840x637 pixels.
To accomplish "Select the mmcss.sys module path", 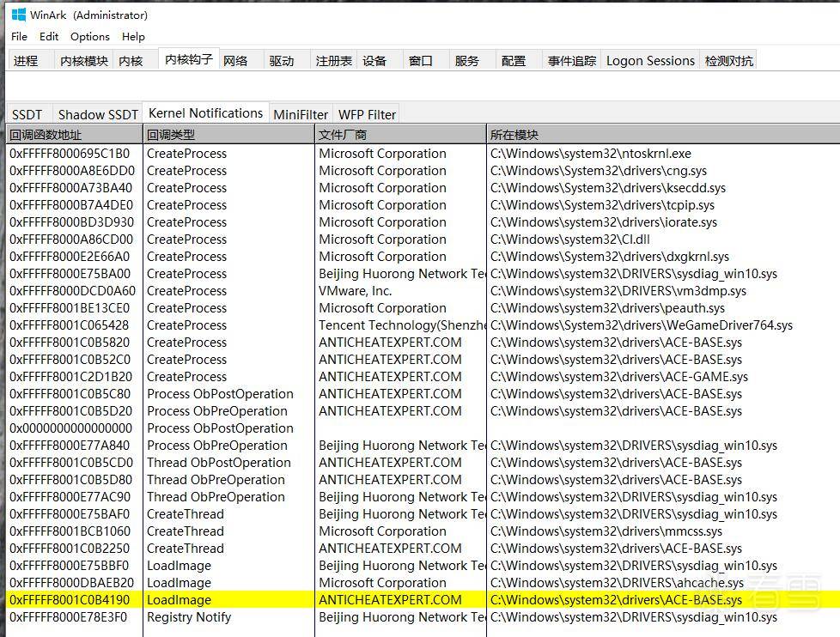I will [606, 531].
